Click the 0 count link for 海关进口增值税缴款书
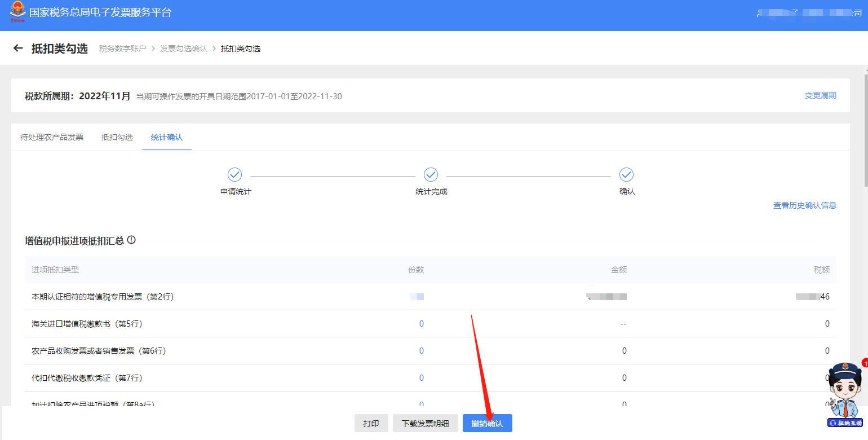The image size is (868, 440). [421, 323]
